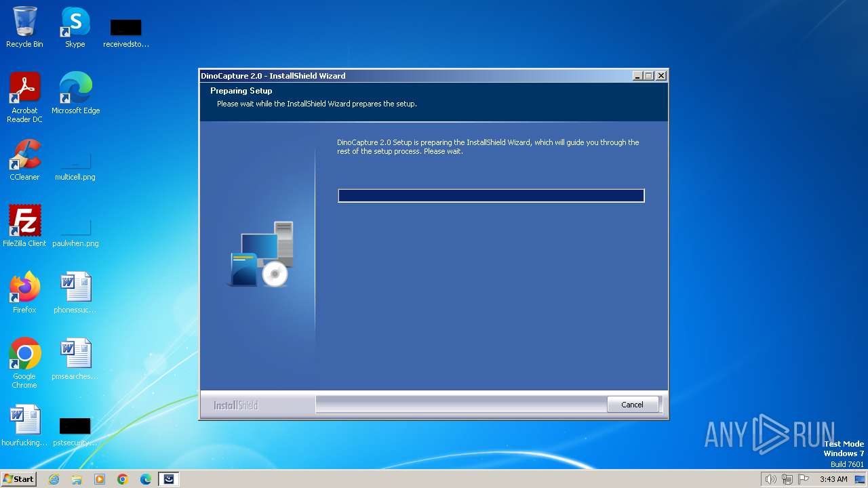Open the Recycle Bin desktop icon

24,28
